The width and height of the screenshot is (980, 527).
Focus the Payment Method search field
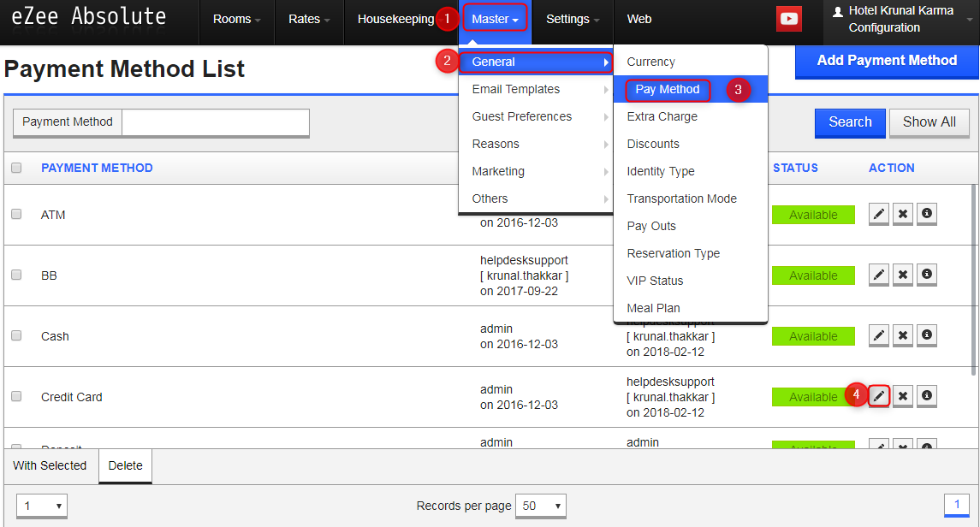(216, 122)
